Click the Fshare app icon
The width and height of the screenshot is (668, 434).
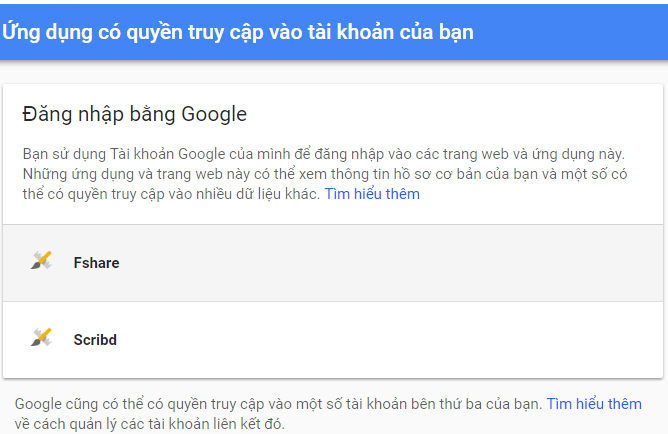coord(41,262)
